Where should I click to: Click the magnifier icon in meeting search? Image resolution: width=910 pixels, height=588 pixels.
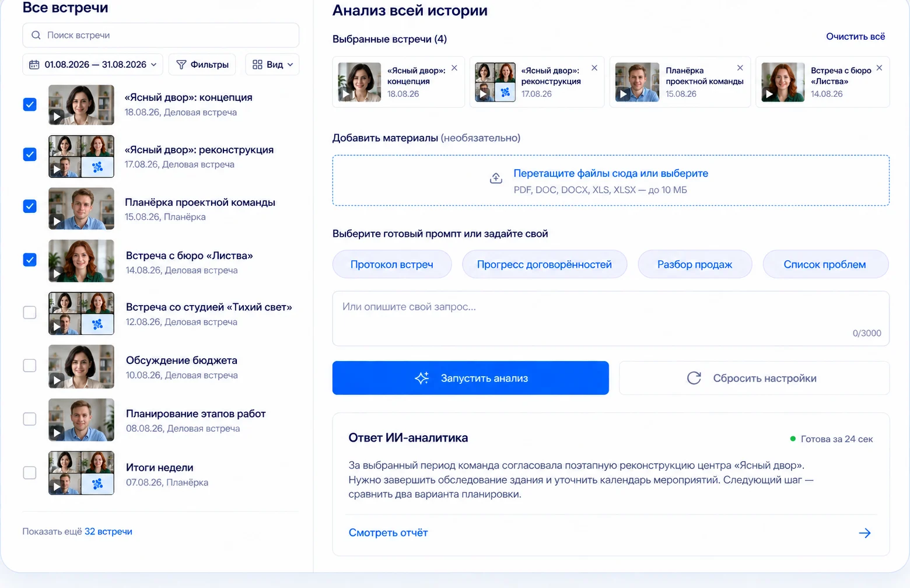36,35
